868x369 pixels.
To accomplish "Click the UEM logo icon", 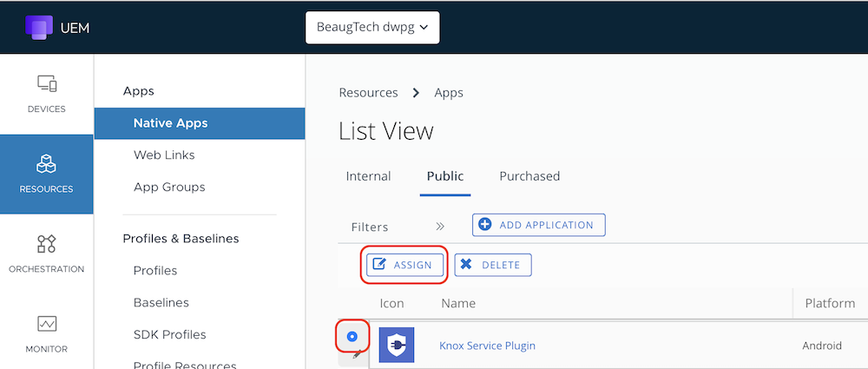I will (x=39, y=28).
